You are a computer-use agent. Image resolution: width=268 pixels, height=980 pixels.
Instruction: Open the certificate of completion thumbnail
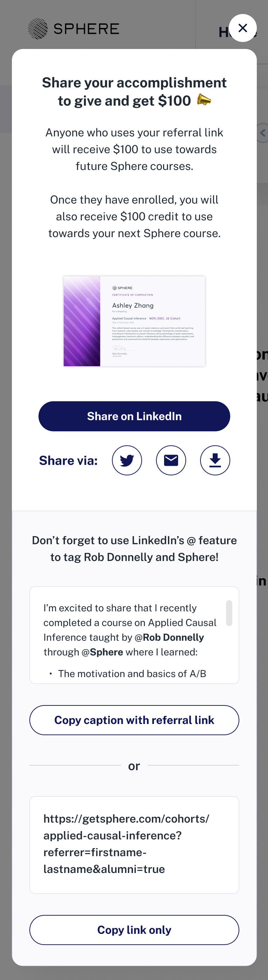coord(134,321)
